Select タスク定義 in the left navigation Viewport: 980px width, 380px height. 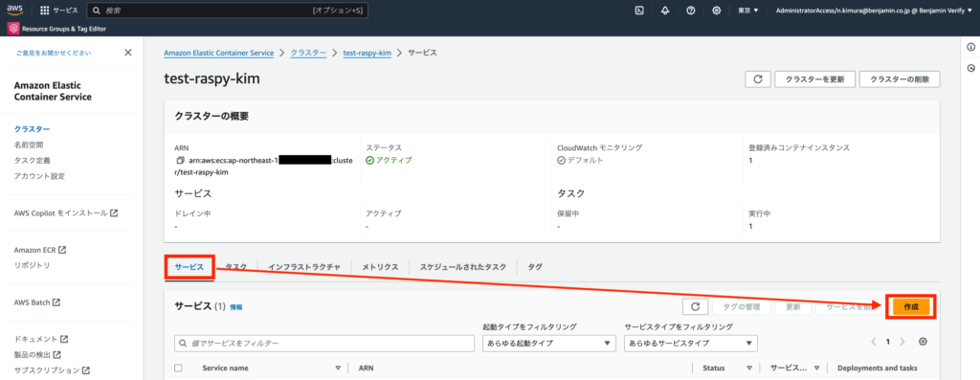(32, 161)
